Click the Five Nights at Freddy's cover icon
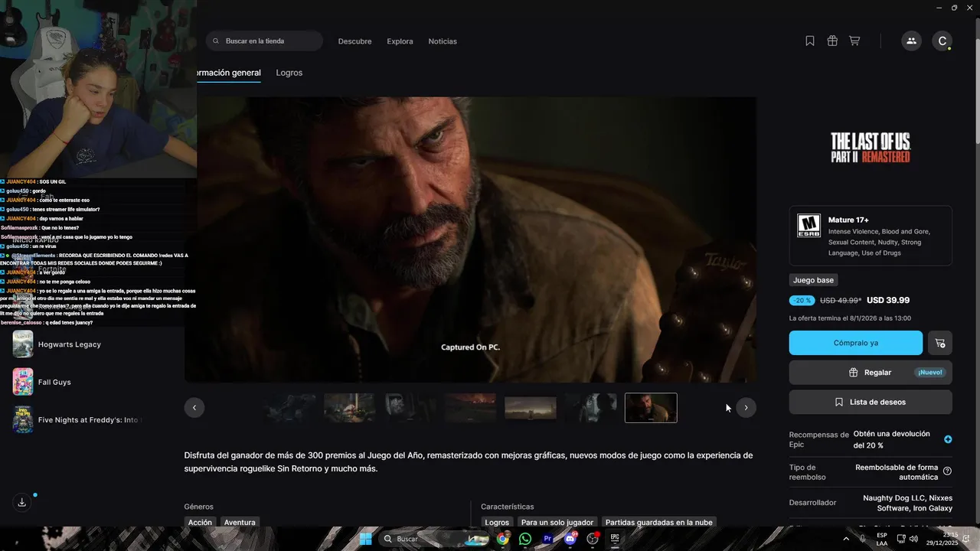This screenshot has height=551, width=980. pyautogui.click(x=23, y=419)
